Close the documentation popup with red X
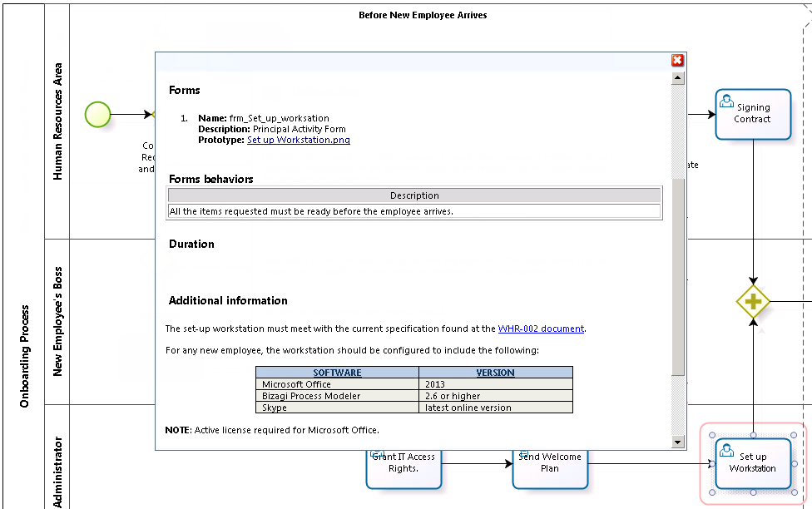This screenshot has width=812, height=509. 677,60
